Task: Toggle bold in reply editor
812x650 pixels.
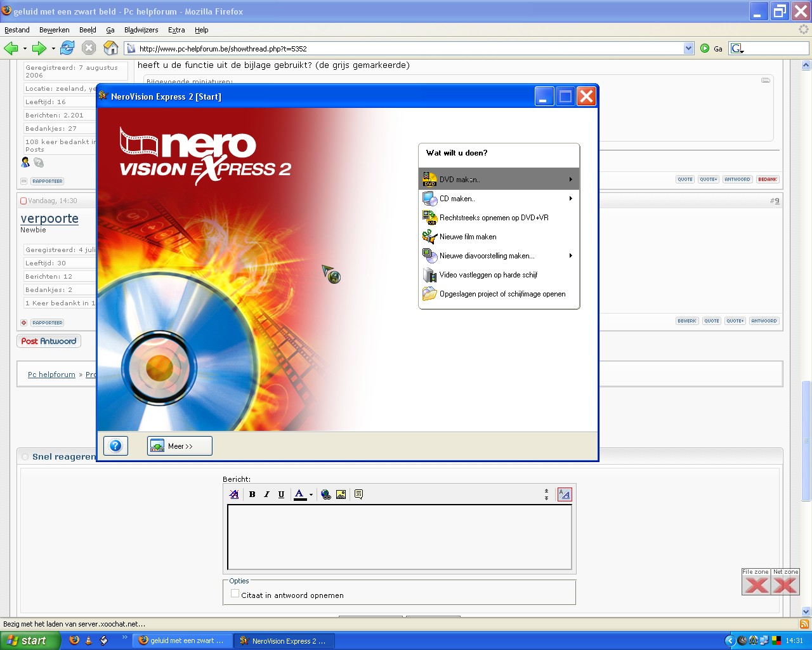Action: 252,494
